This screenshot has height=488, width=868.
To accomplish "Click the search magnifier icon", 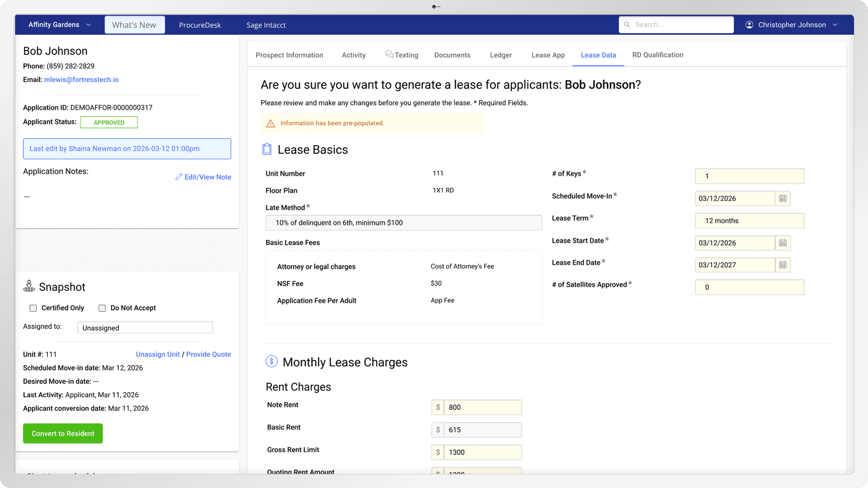I will coord(627,25).
